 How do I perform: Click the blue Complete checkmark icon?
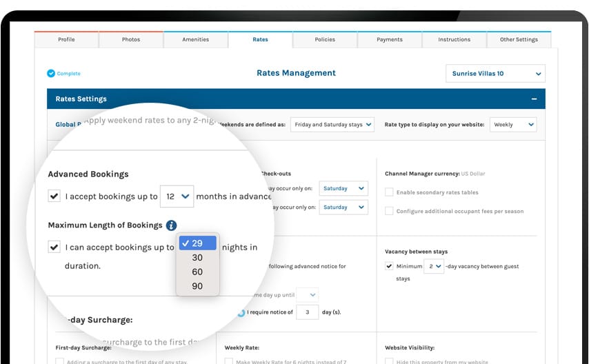pos(51,74)
